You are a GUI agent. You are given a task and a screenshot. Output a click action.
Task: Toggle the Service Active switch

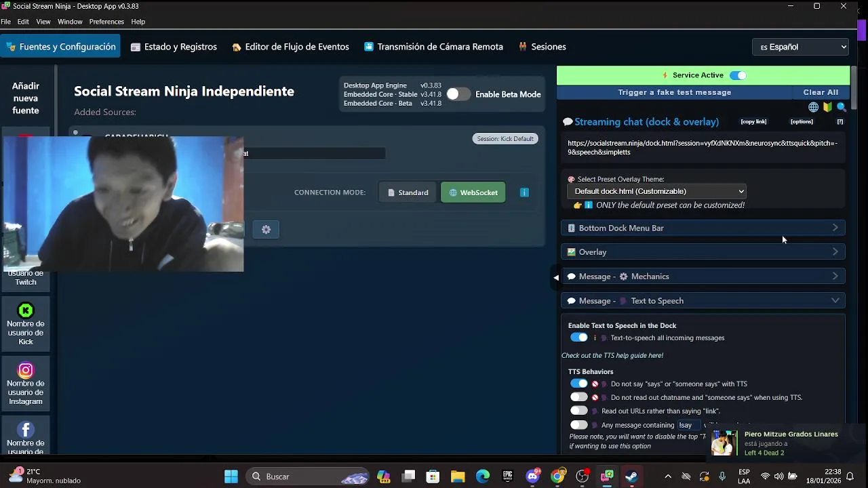click(x=738, y=75)
